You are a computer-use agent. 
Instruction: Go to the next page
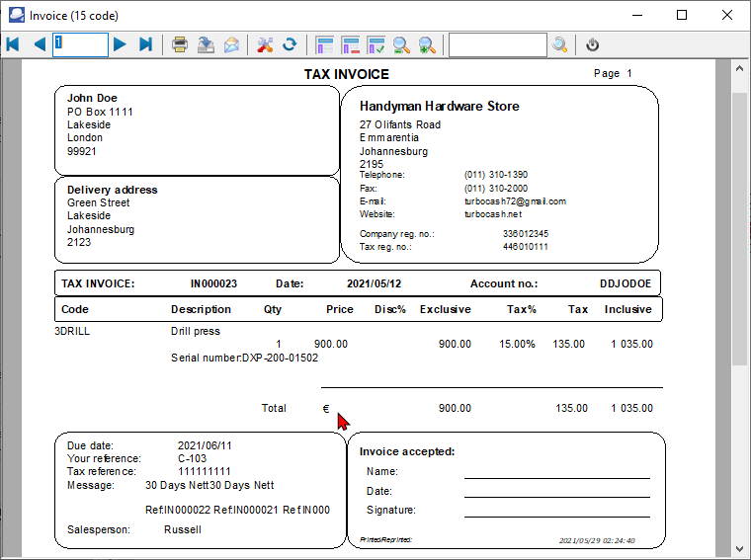coord(120,44)
